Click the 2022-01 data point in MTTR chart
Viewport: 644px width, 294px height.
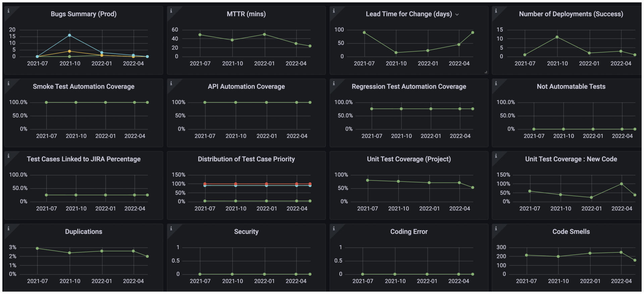click(265, 34)
